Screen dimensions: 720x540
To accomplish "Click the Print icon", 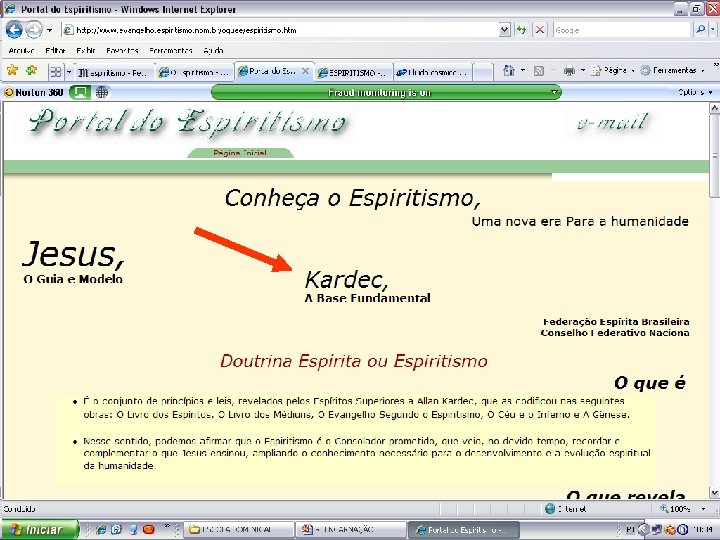I will [569, 70].
